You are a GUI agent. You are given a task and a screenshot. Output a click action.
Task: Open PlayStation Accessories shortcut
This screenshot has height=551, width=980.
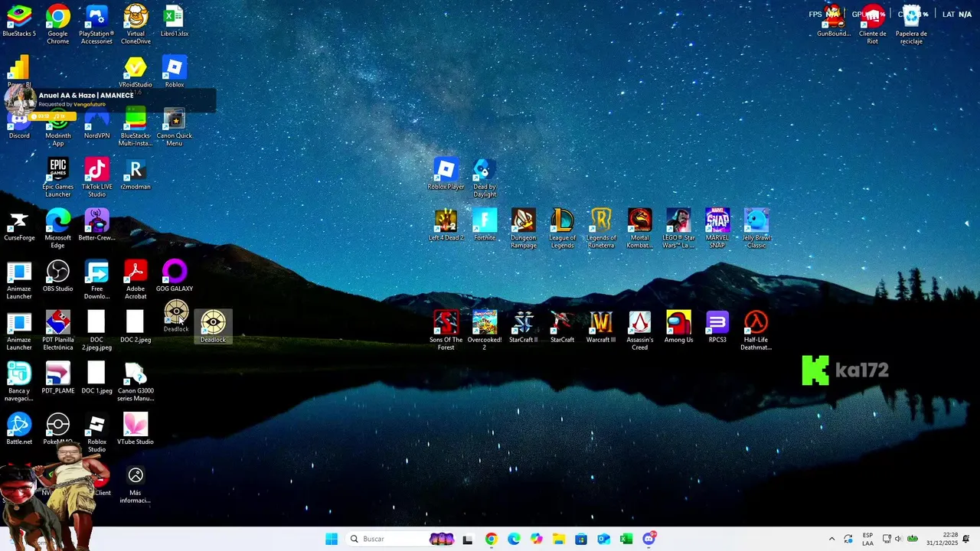96,24
